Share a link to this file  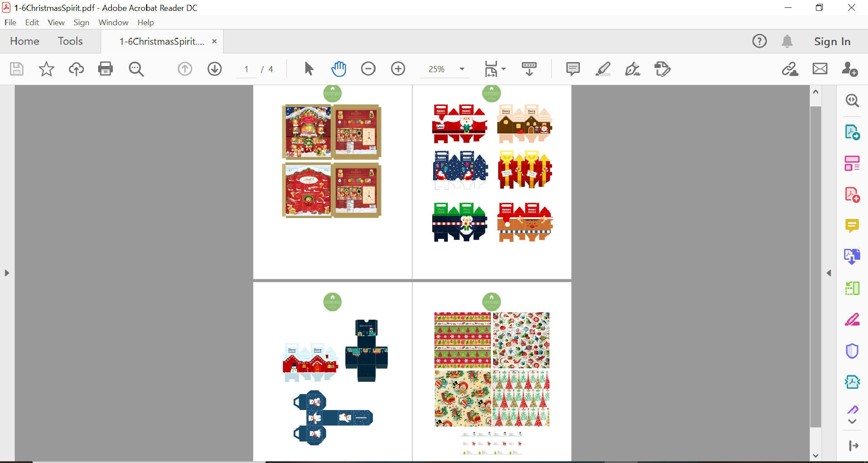pos(790,69)
